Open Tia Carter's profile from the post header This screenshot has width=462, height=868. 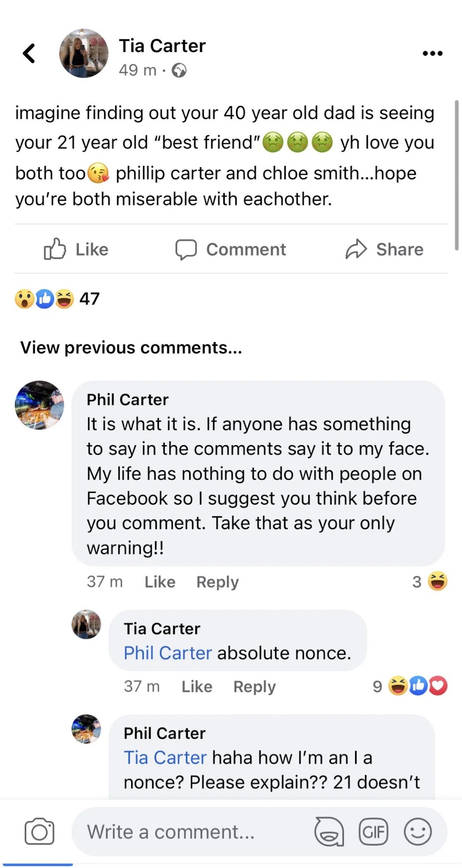[x=162, y=45]
